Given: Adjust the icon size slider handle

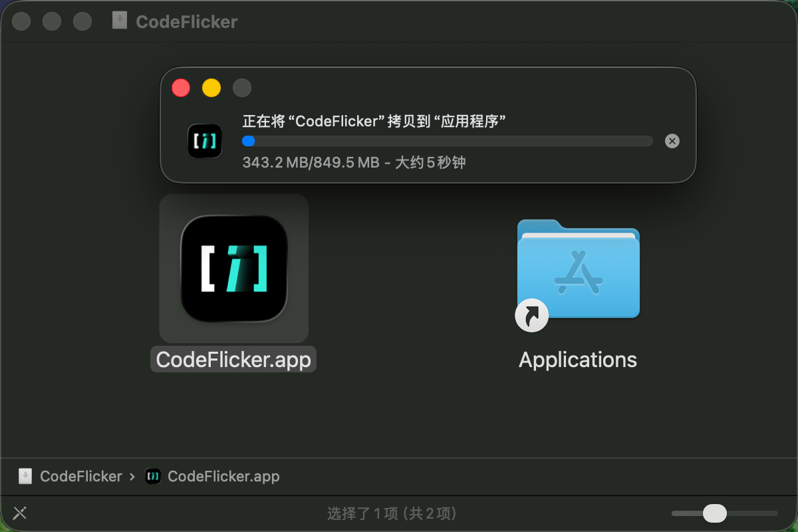Looking at the screenshot, I should point(715,513).
